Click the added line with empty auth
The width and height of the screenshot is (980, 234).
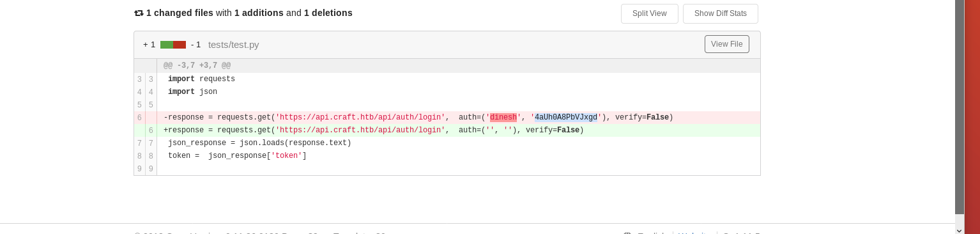click(x=447, y=130)
